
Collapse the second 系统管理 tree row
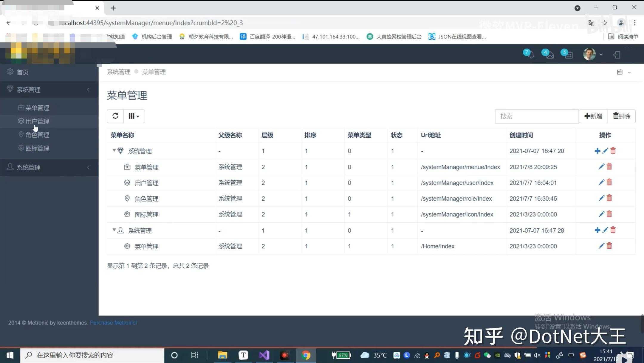(114, 230)
